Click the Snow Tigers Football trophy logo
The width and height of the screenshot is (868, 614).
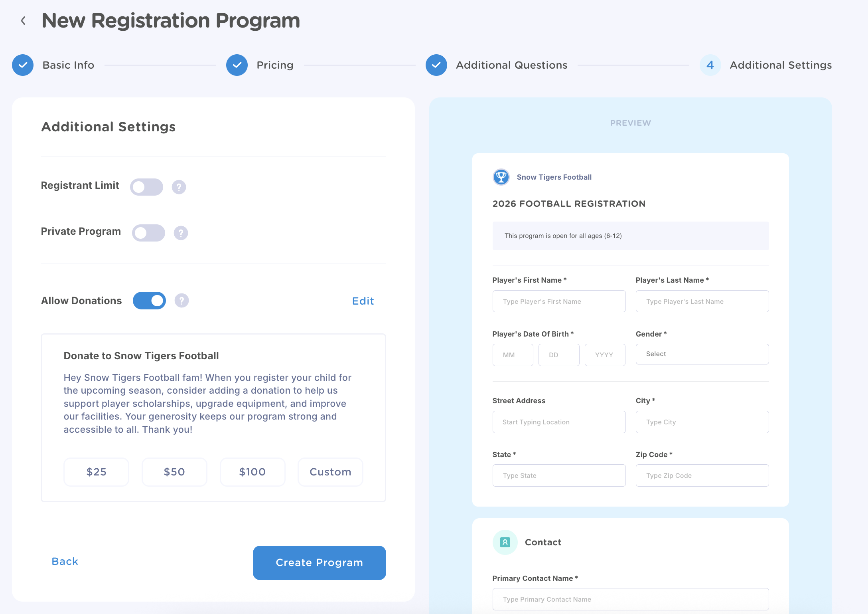pos(501,177)
